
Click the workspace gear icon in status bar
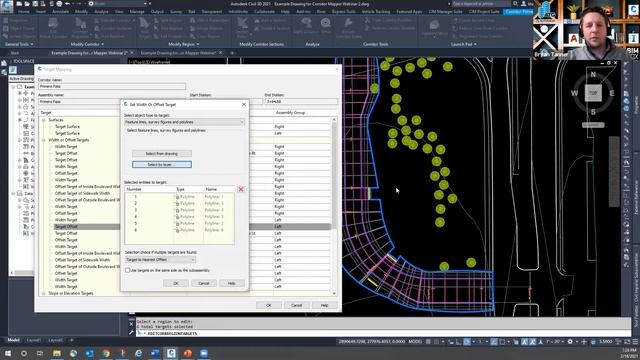click(x=570, y=342)
